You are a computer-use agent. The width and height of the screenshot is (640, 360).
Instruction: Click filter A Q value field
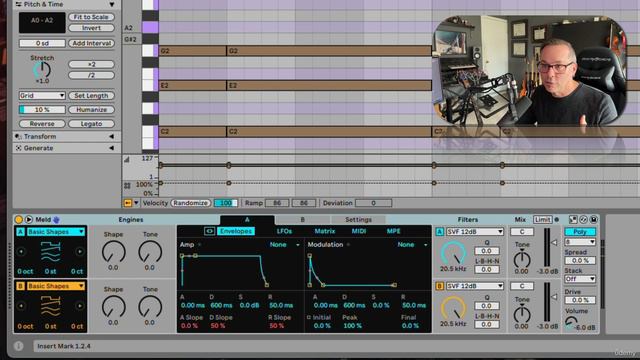click(x=487, y=251)
